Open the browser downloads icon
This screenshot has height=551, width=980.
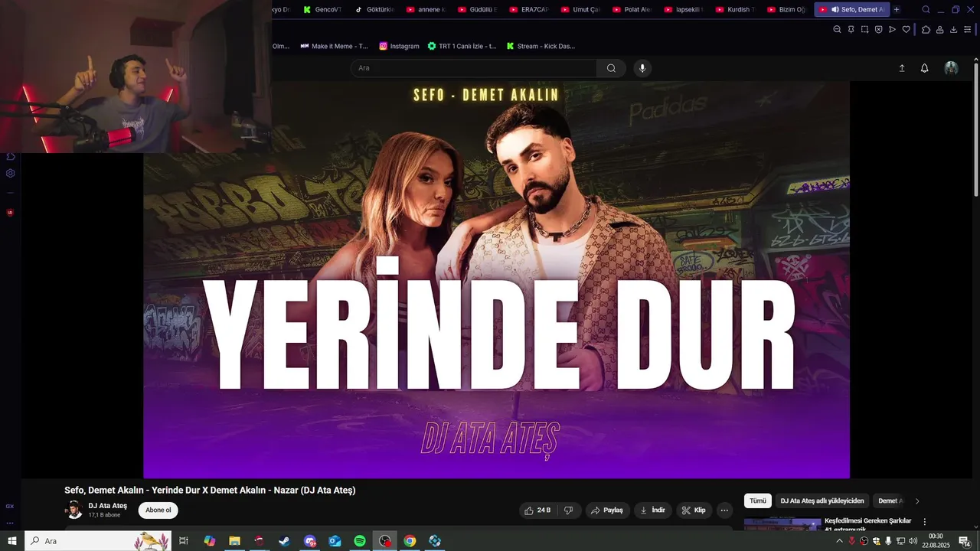[953, 30]
